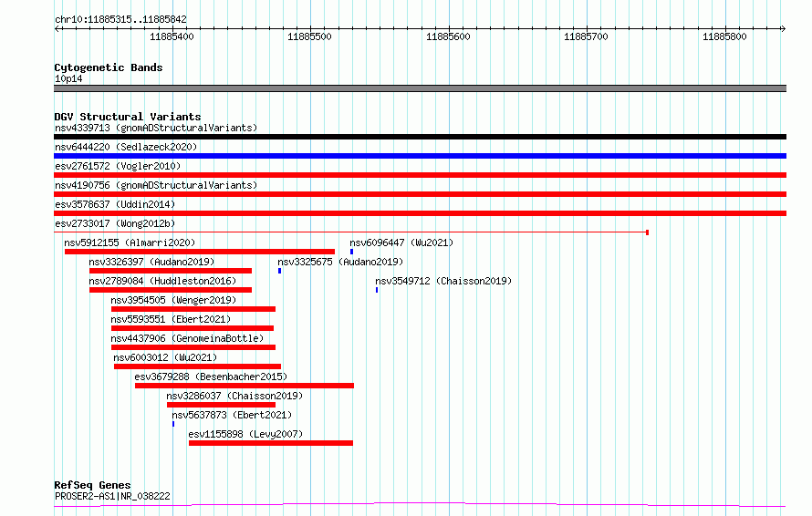Click the Cytogenetic Bands track title
812x516 pixels.
point(109,67)
